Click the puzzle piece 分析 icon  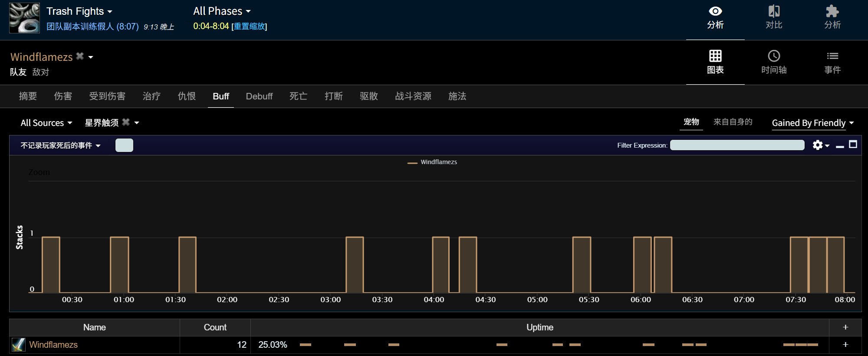click(x=832, y=12)
